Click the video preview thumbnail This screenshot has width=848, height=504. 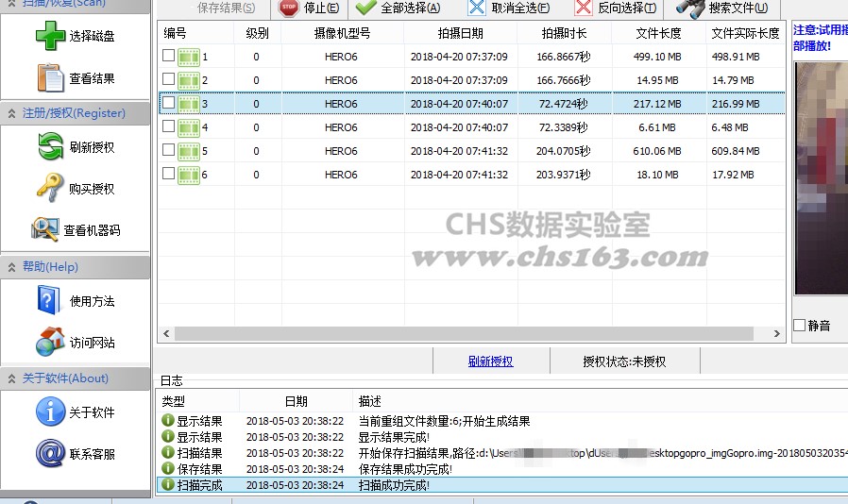[821, 178]
